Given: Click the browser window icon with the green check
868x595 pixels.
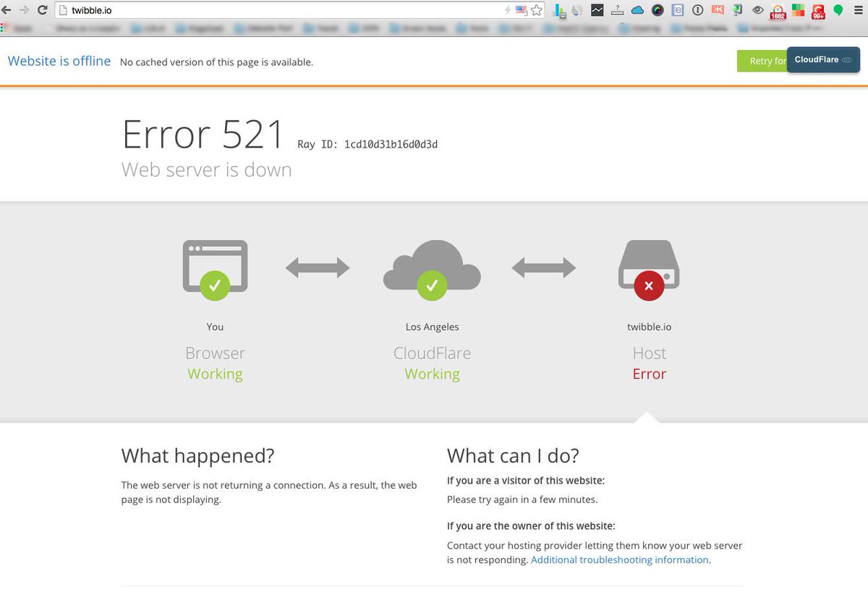Looking at the screenshot, I should pyautogui.click(x=215, y=269).
